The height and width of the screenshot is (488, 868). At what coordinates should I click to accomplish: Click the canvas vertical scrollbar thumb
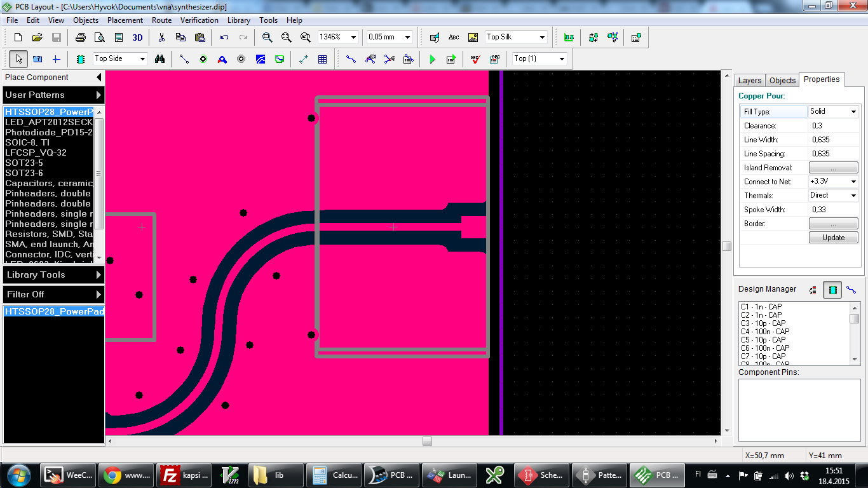pyautogui.click(x=727, y=246)
